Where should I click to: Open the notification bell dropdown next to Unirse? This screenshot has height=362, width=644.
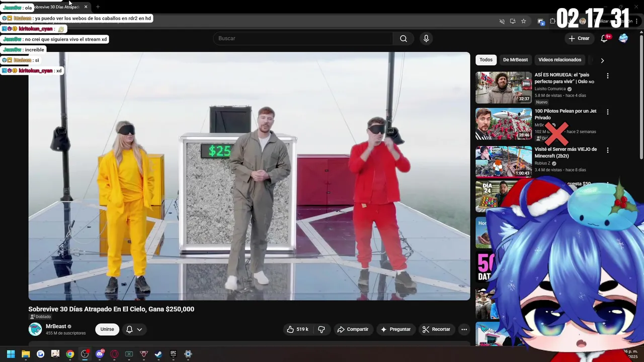[134, 329]
